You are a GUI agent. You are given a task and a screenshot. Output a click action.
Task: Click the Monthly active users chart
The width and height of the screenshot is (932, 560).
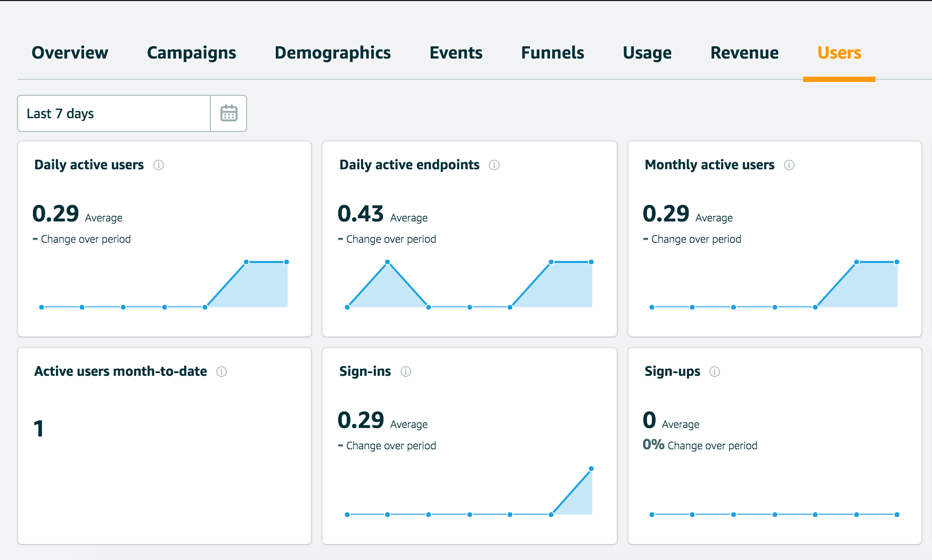point(774,284)
